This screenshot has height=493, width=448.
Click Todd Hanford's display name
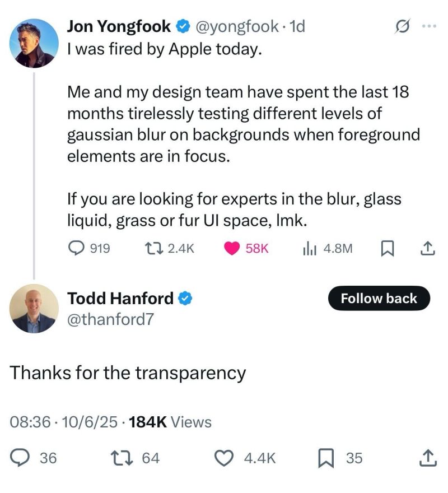pyautogui.click(x=120, y=299)
